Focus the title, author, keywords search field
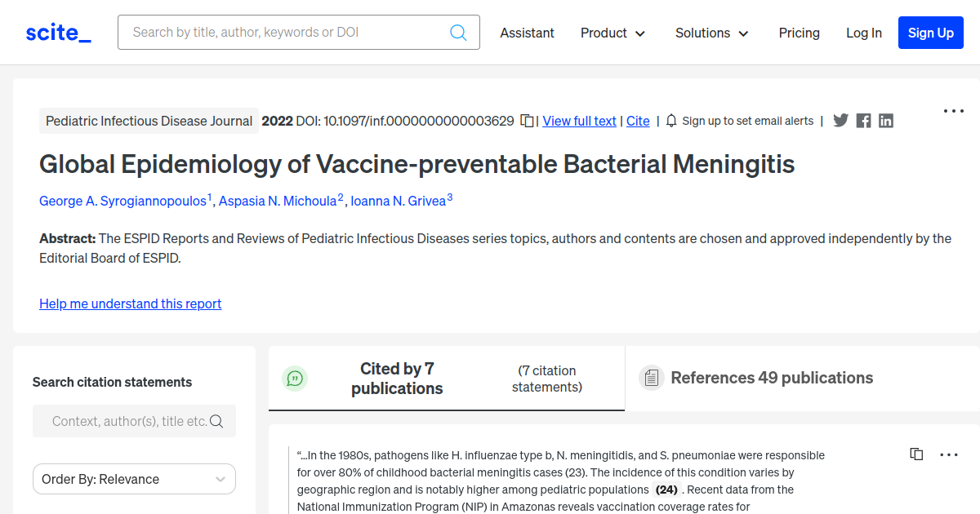The width and height of the screenshot is (980, 514). tap(286, 33)
